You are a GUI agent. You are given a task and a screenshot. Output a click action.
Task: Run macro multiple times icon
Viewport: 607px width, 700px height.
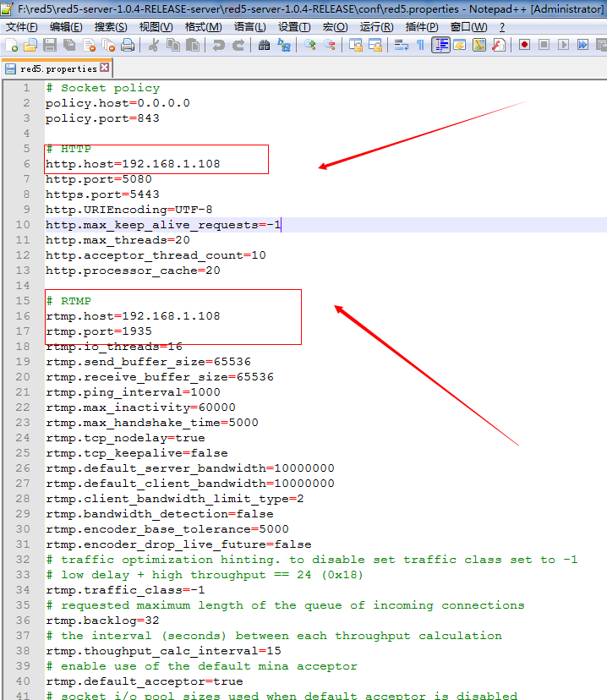pos(582,45)
